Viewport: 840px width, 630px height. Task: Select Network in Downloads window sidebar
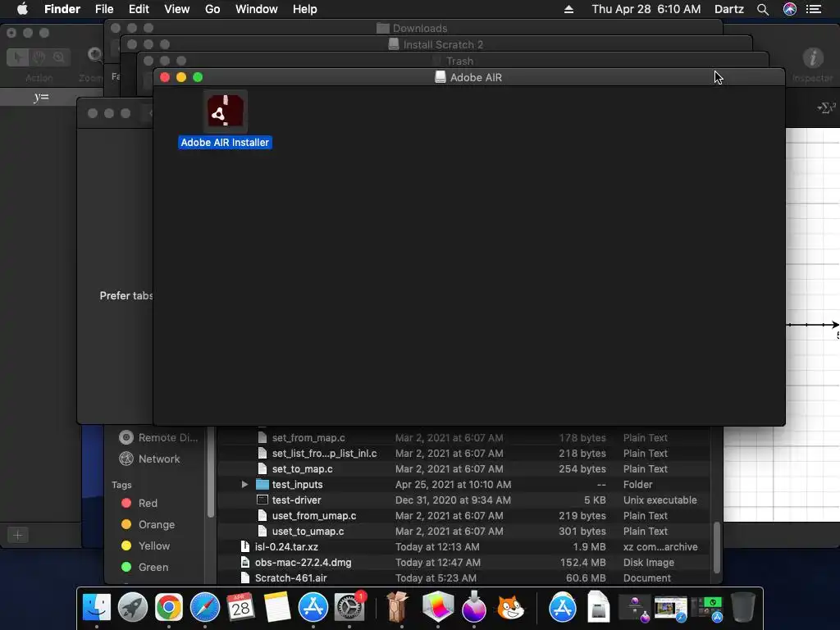(x=158, y=459)
